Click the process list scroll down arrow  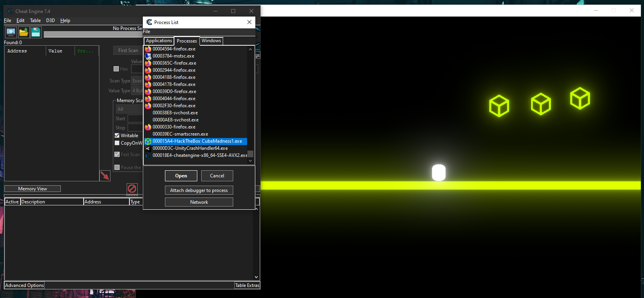click(x=250, y=161)
